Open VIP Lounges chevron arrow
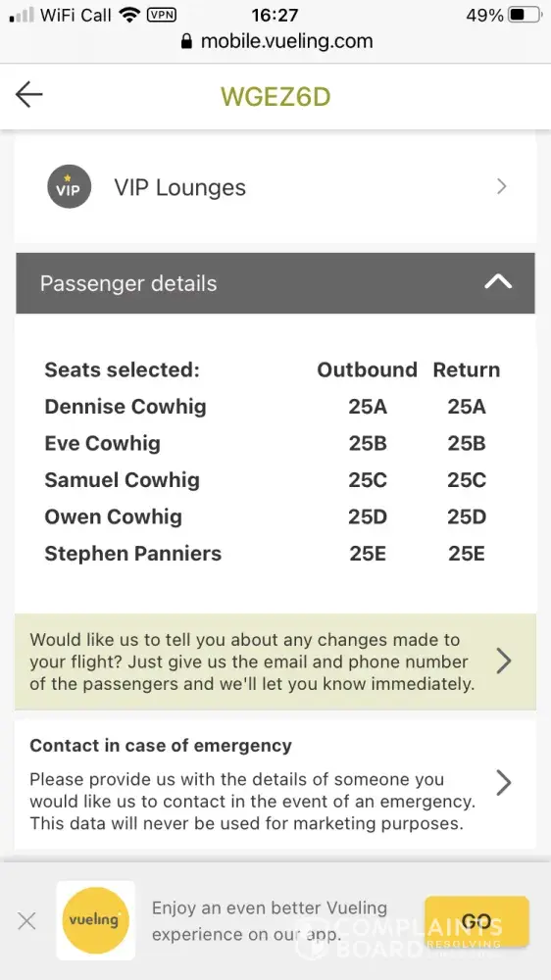 501,186
